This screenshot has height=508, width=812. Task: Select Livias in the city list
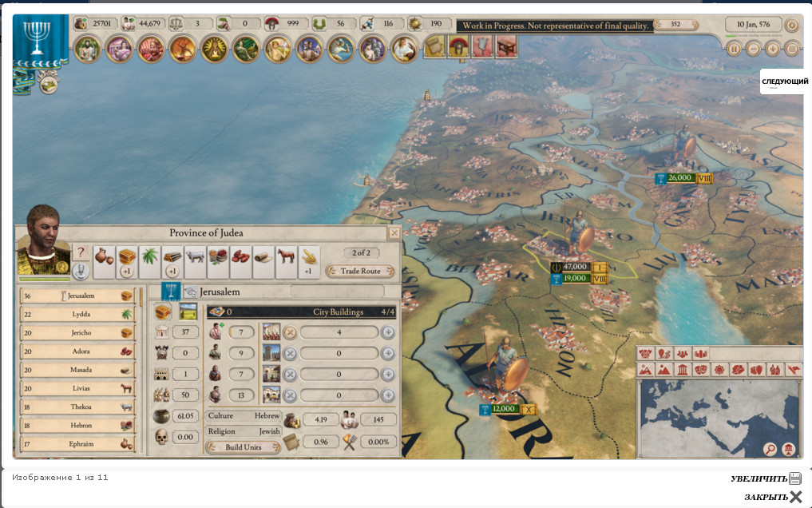point(78,388)
